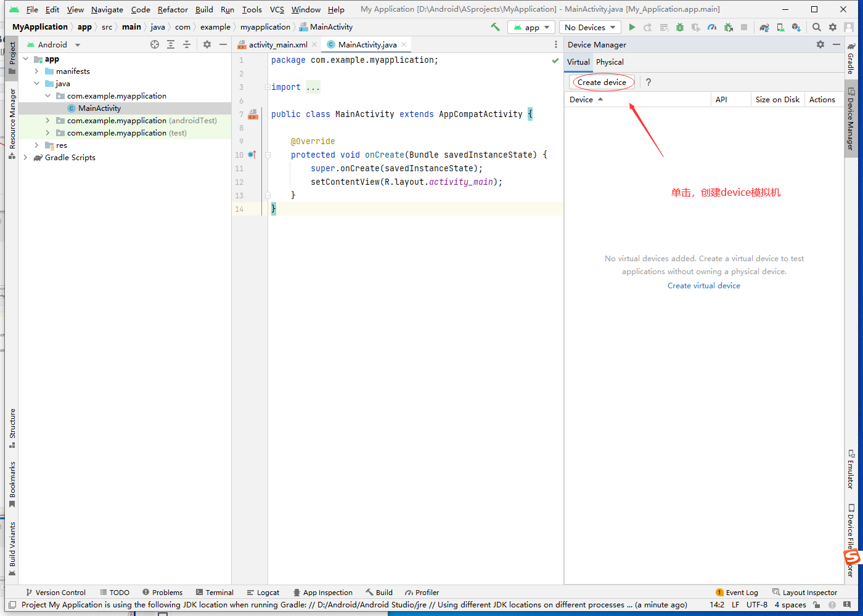Click the green inspection checkmark in the editor
Screen dimensions: 863x616
click(555, 60)
